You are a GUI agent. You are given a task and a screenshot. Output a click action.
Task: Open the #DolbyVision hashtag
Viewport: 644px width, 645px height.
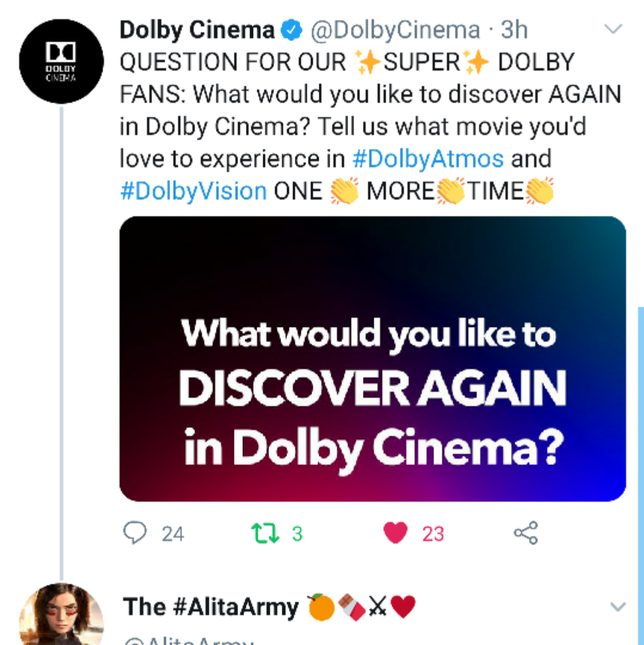coord(193,191)
